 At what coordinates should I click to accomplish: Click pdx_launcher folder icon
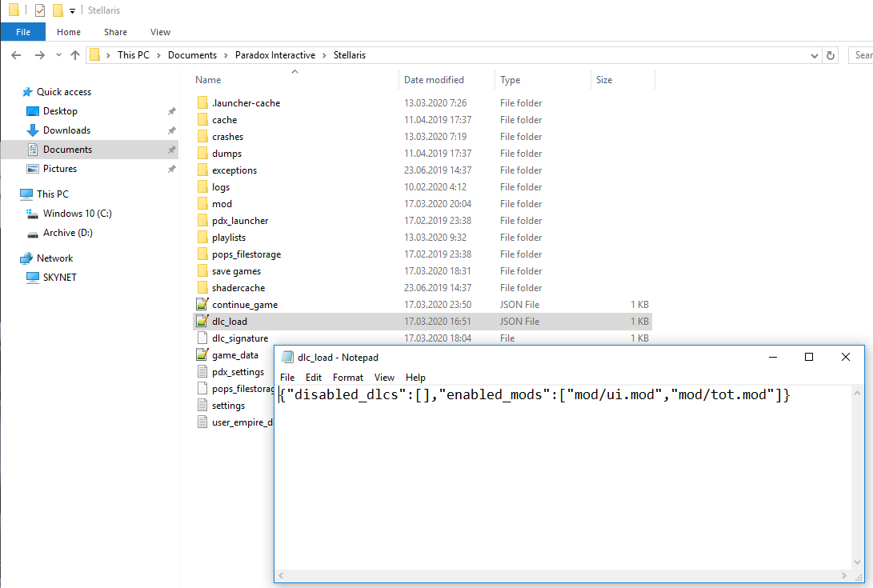tap(202, 221)
